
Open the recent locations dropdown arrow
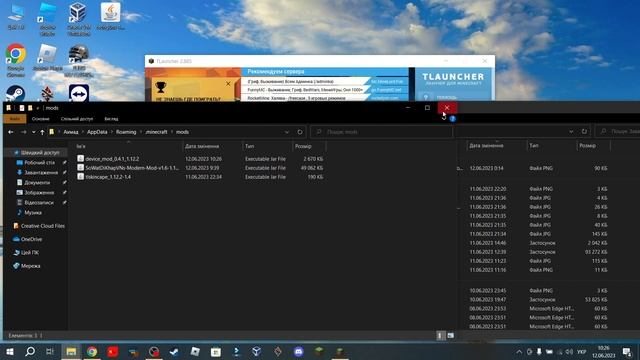pos(33,132)
